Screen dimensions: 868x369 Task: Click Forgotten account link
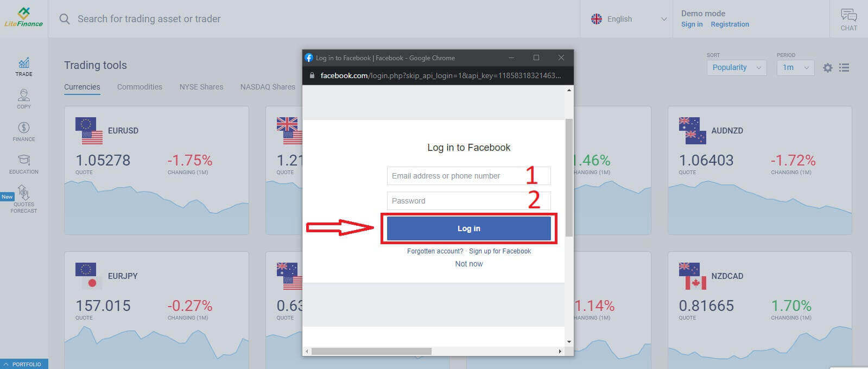[x=435, y=251]
